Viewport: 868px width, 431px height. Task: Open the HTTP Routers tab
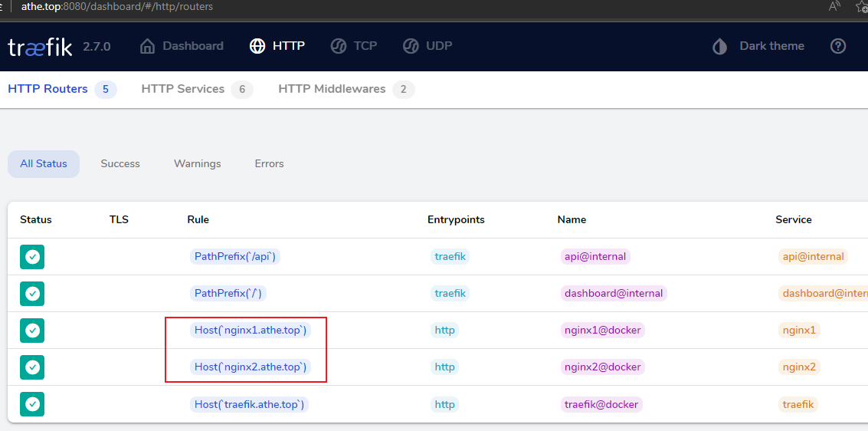(62, 89)
